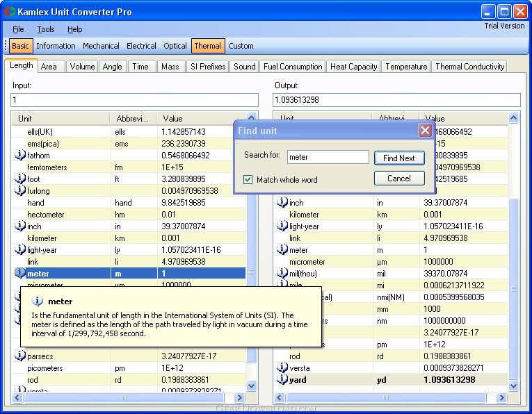532x414 pixels.
Task: Click the Kamlex app icon in the title bar
Action: click(x=10, y=12)
